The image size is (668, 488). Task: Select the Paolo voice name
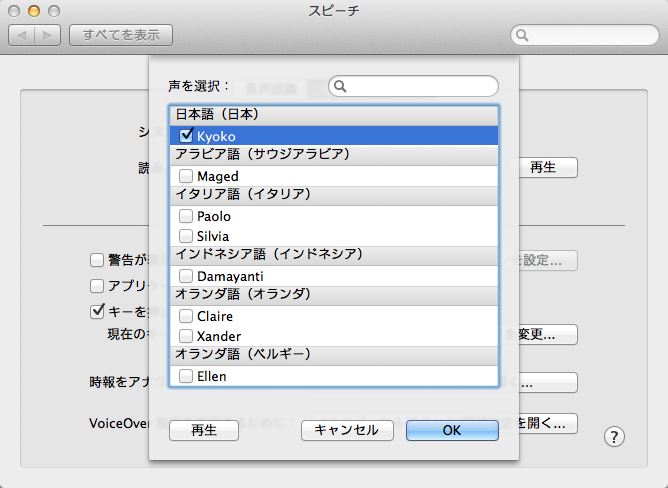(x=214, y=217)
